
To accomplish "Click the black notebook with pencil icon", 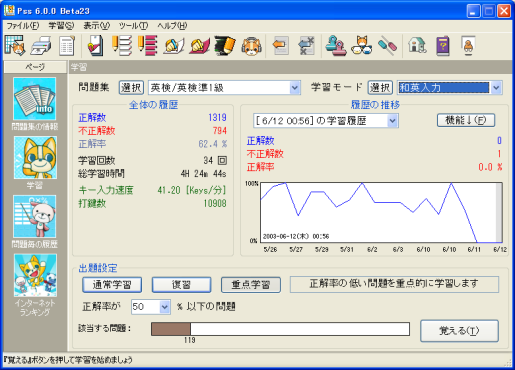I will [x=225, y=46].
